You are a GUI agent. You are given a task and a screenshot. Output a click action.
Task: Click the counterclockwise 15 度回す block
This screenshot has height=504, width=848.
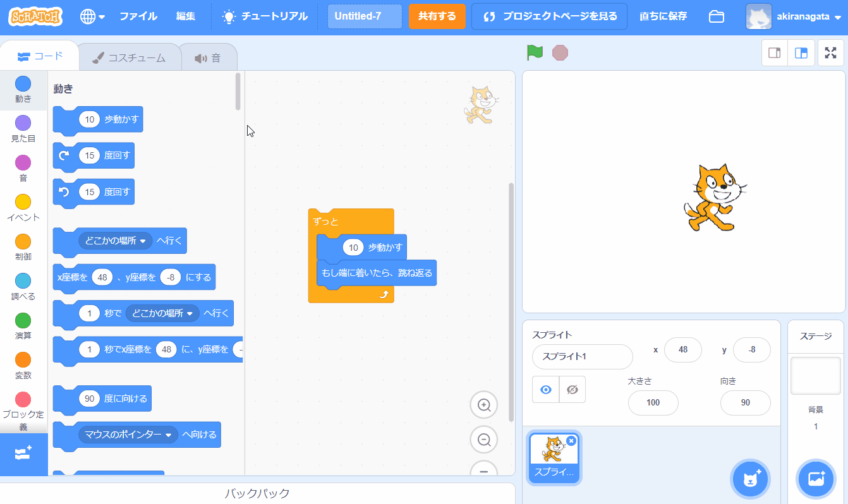click(x=93, y=192)
